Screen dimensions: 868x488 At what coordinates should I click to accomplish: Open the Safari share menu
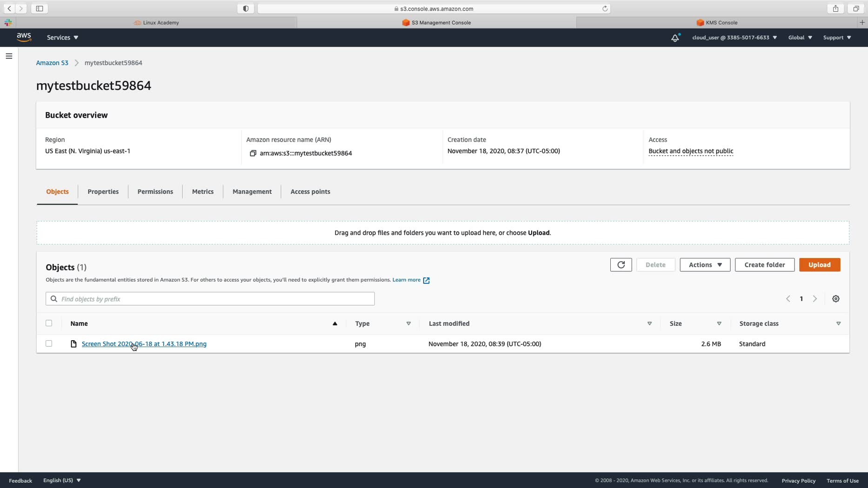pyautogui.click(x=835, y=8)
